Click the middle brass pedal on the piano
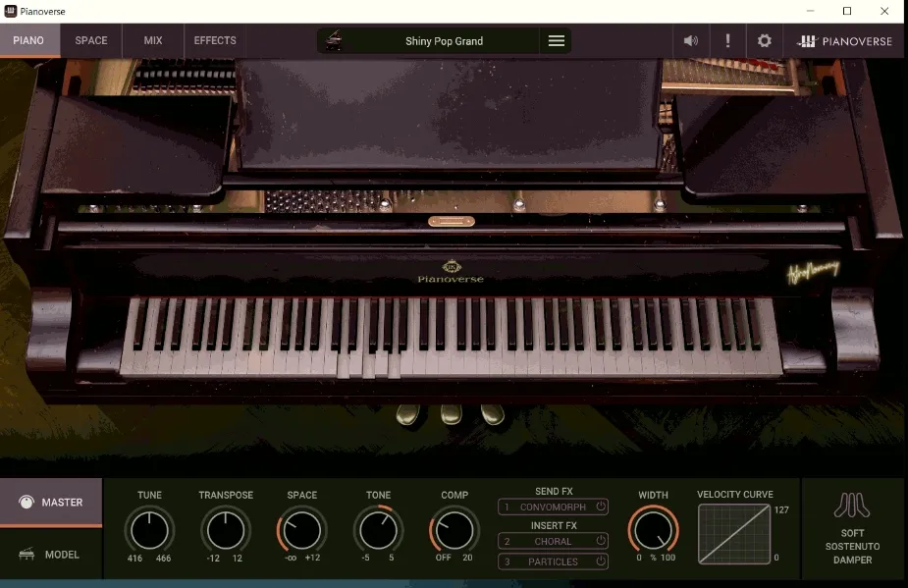Viewport: 908px width, 588px height. [x=452, y=415]
